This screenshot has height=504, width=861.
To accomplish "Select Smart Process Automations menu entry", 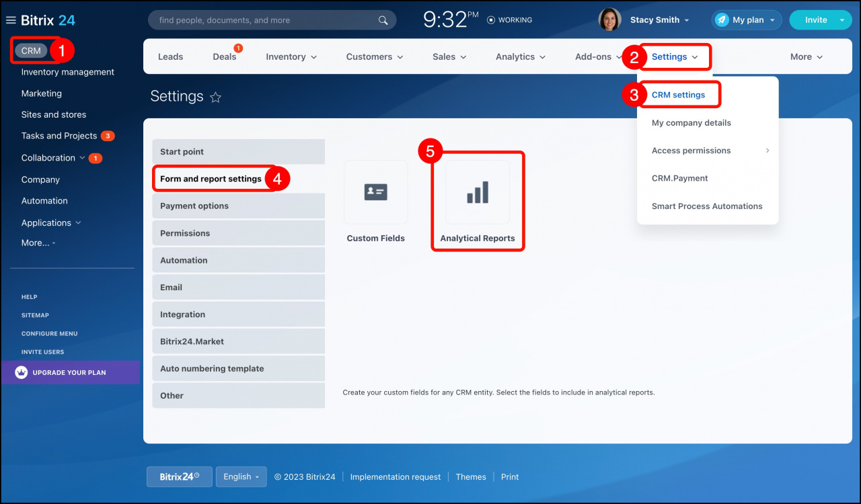I will (707, 206).
